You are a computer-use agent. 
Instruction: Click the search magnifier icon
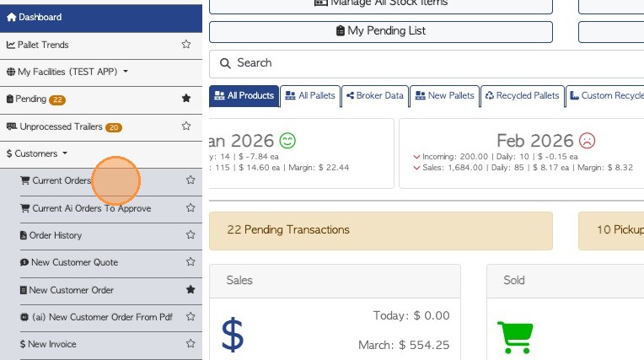point(225,63)
